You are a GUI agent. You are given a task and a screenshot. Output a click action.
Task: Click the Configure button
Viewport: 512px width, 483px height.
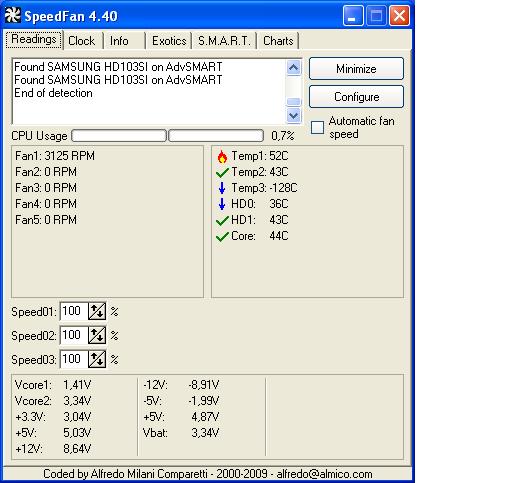tap(356, 97)
